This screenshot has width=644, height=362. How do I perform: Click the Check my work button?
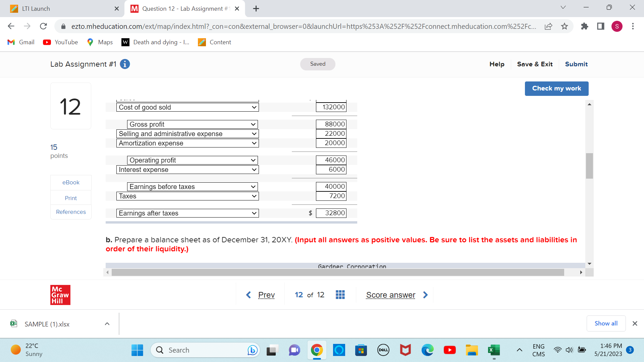[556, 88]
